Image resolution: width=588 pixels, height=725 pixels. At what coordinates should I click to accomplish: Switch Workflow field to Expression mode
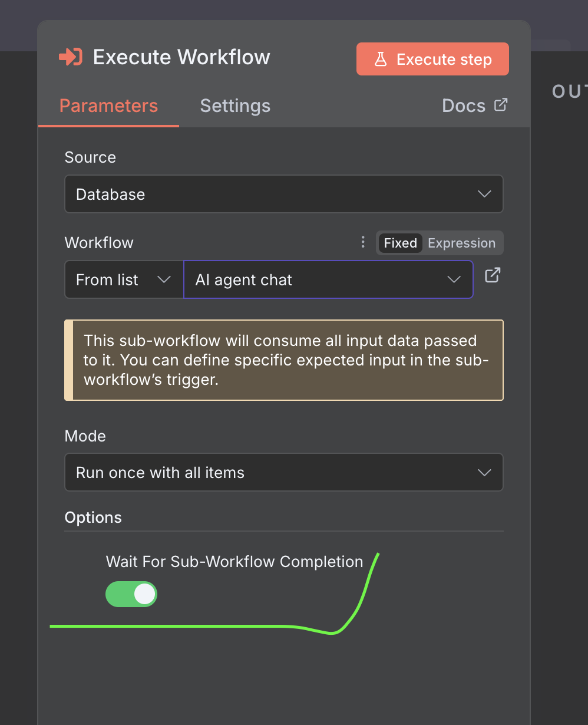[x=461, y=243]
